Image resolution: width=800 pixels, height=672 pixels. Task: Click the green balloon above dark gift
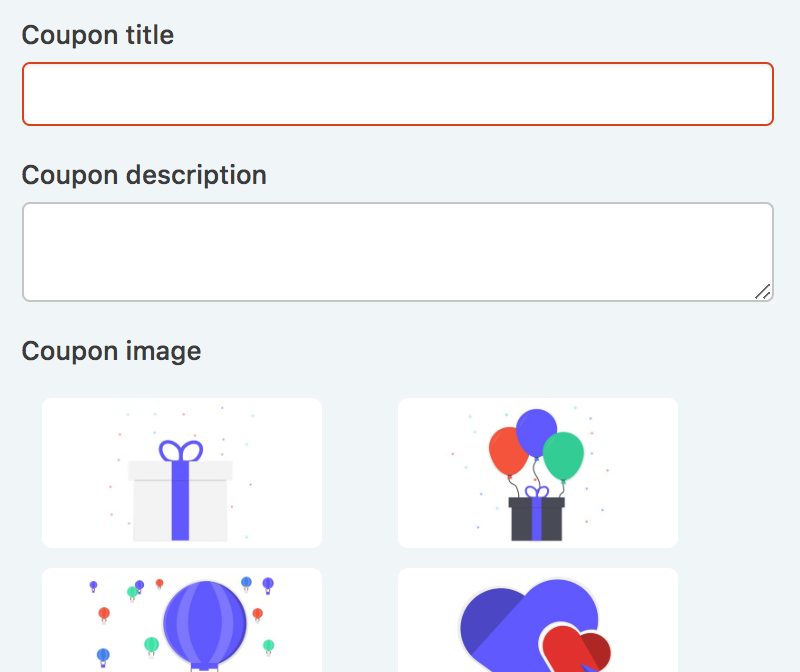pyautogui.click(x=563, y=456)
